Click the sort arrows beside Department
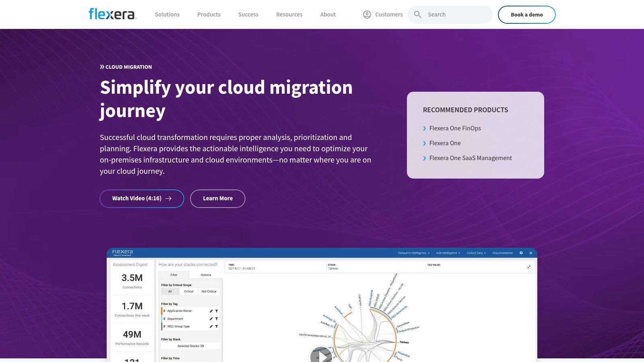This screenshot has height=362, width=644. 164,319
